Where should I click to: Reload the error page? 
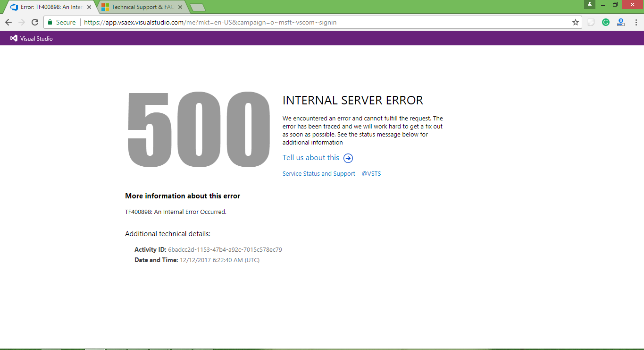pyautogui.click(x=35, y=22)
